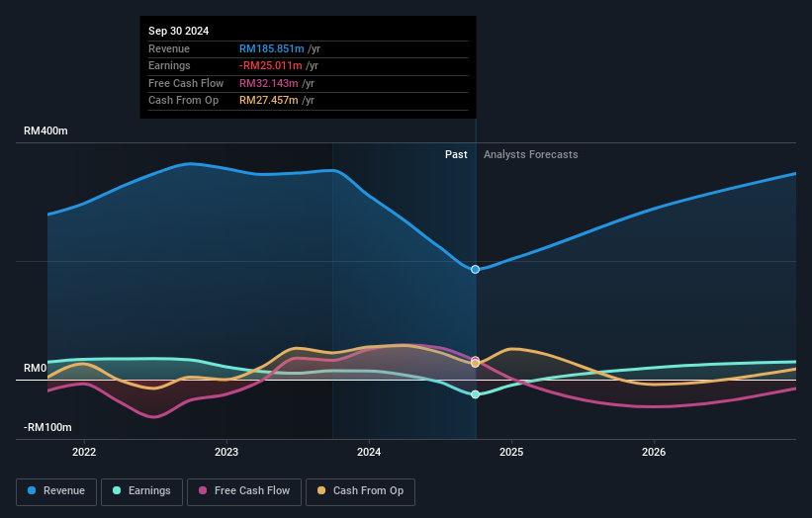Click the 'Free Cash Flow' row label in tooltip
812x518 pixels.
(186, 83)
